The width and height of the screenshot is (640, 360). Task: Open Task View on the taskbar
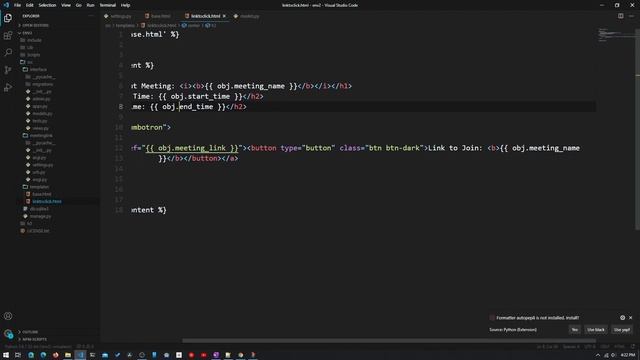18,355
